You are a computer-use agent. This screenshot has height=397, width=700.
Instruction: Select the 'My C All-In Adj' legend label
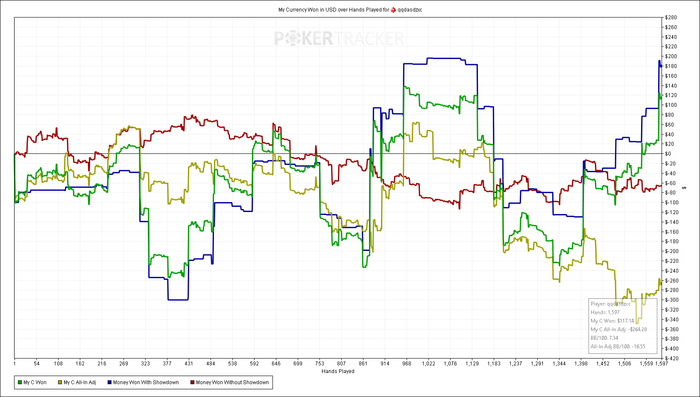[79, 382]
